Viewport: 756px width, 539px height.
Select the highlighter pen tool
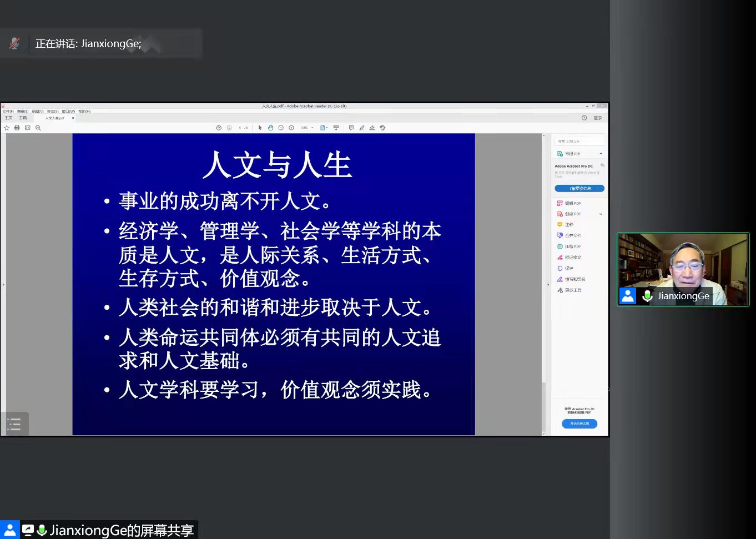pyautogui.click(x=361, y=128)
